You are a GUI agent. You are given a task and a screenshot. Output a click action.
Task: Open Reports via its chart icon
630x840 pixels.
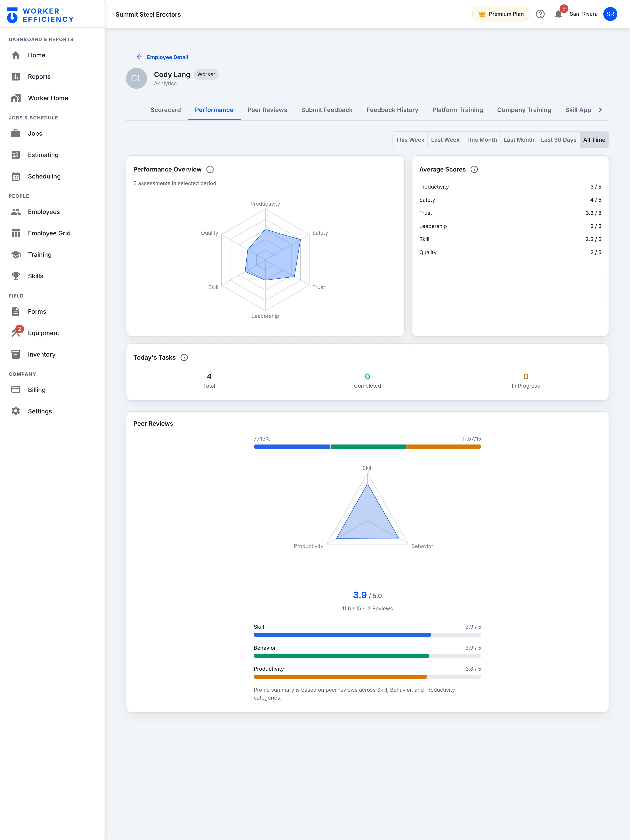16,76
